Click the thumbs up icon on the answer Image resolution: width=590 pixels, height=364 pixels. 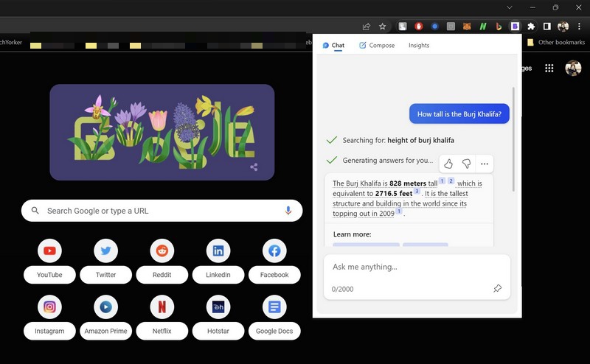coord(448,164)
